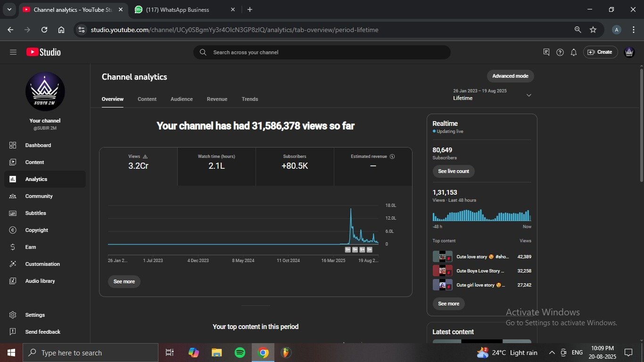Open Spotify from the Windows taskbar
The height and width of the screenshot is (362, 644).
239,353
